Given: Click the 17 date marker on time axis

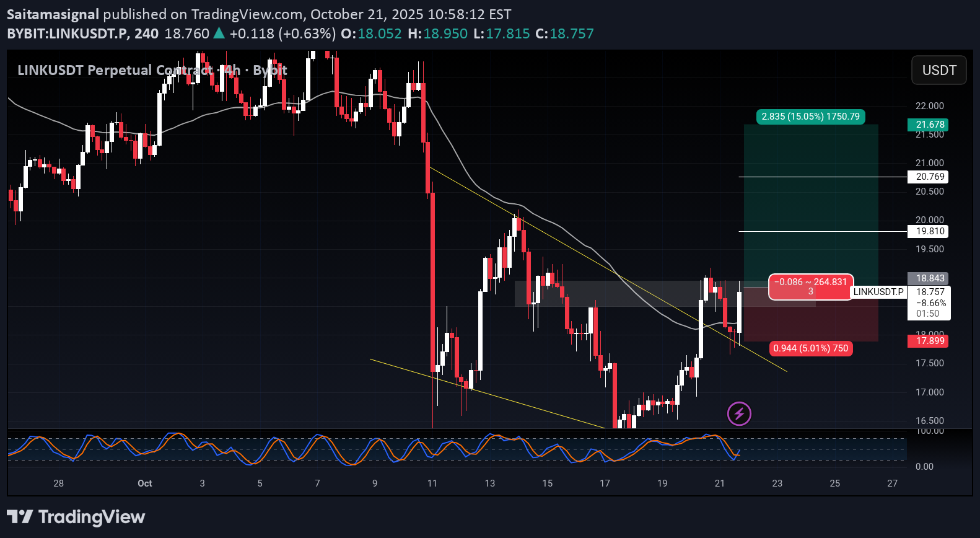Looking at the screenshot, I should [x=605, y=483].
